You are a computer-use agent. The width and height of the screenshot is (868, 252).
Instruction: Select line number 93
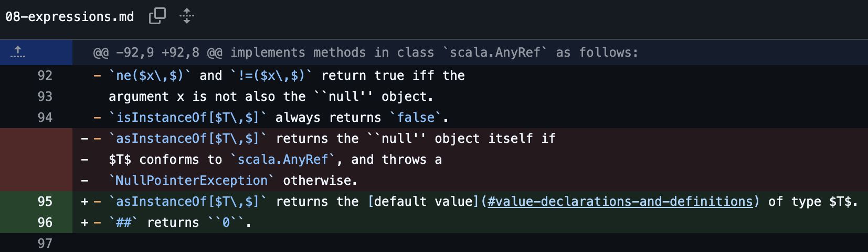[x=45, y=97]
